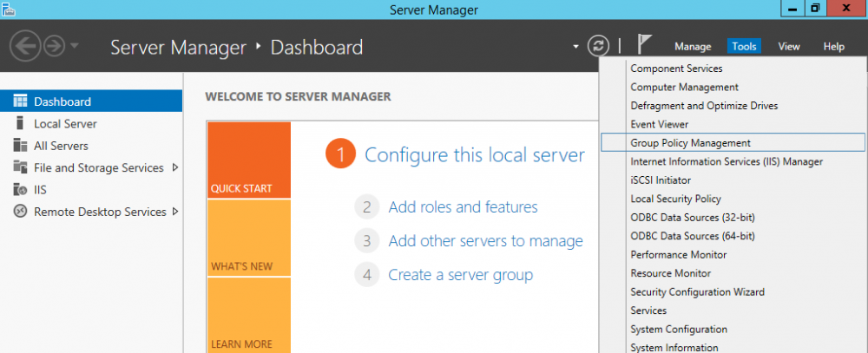The image size is (868, 353).
Task: Expand File and Storage Services arrow
Action: click(175, 167)
